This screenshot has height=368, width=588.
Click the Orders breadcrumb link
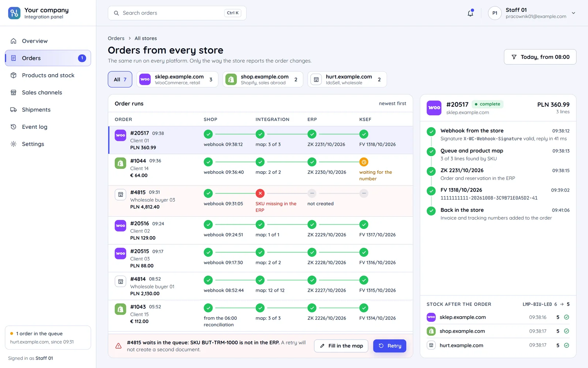pos(116,38)
